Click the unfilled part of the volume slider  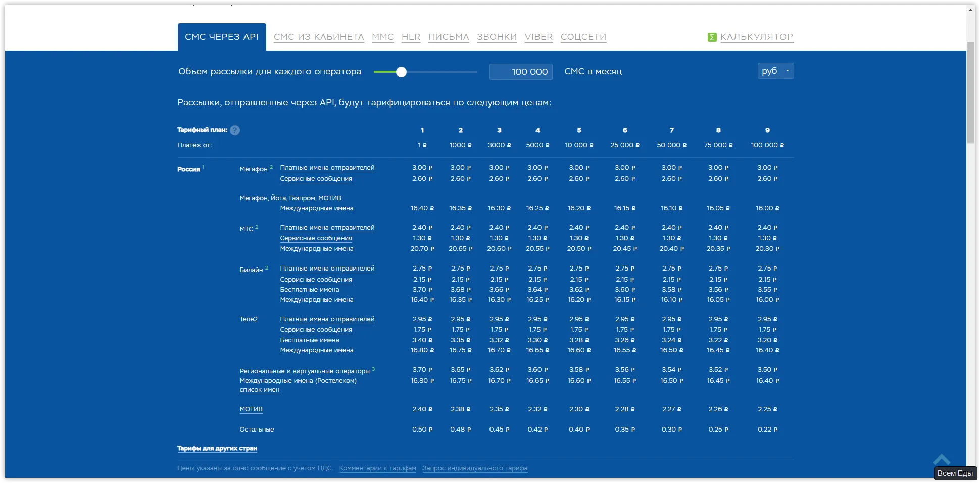pyautogui.click(x=442, y=72)
